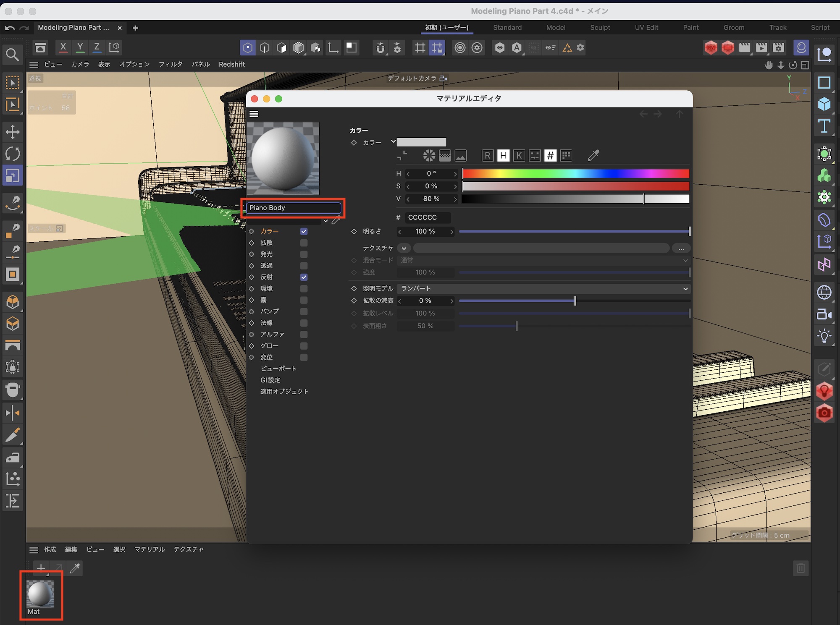Click the Text spline T icon
Viewport: 840px width, 625px height.
point(824,126)
